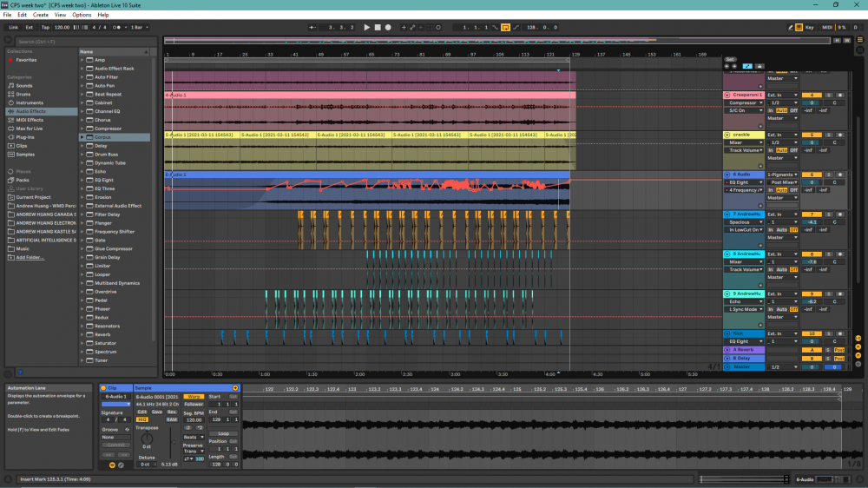
Task: Click the clip color swatch chooser
Action: pos(115,404)
